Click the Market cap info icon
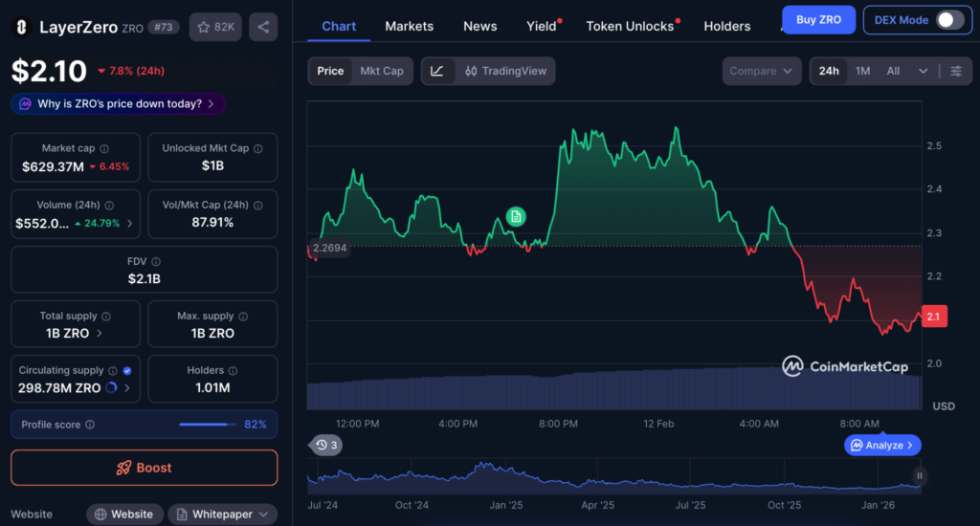 pos(104,149)
